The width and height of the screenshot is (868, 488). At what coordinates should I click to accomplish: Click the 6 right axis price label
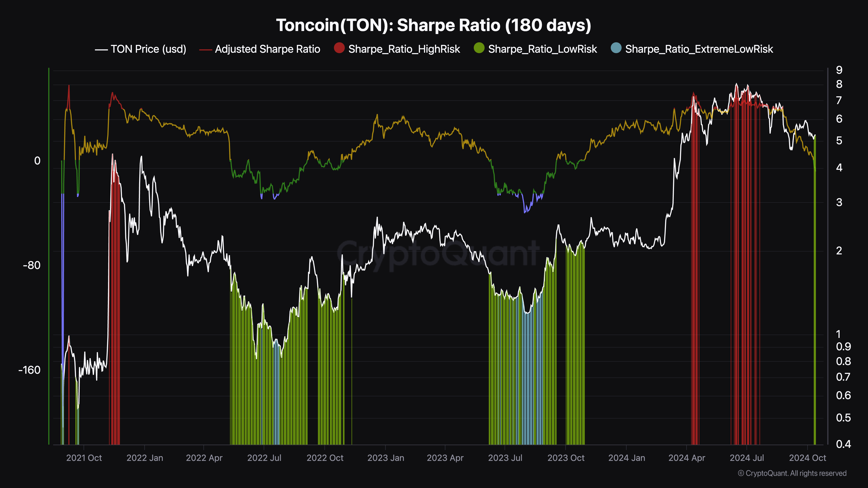(839, 119)
